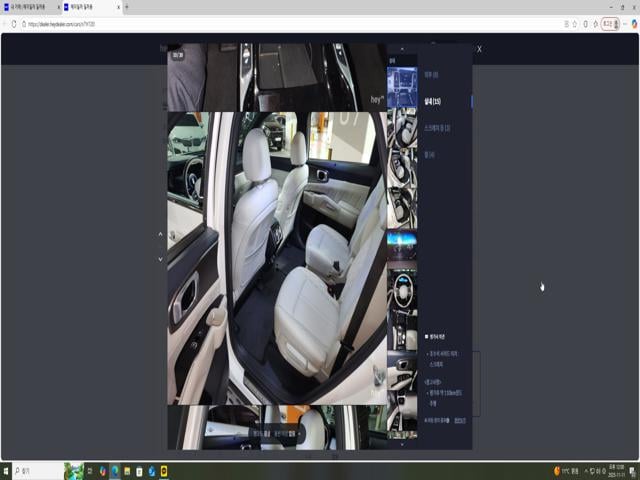The image size is (640, 480).
Task: Click the main rear seat photo
Action: coord(276,258)
